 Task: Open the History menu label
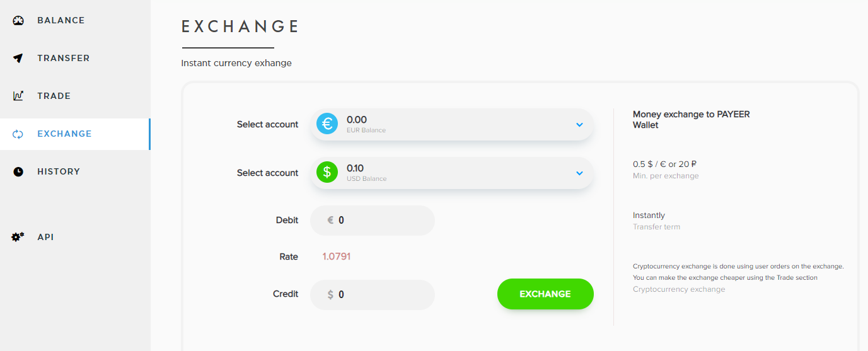tap(59, 171)
